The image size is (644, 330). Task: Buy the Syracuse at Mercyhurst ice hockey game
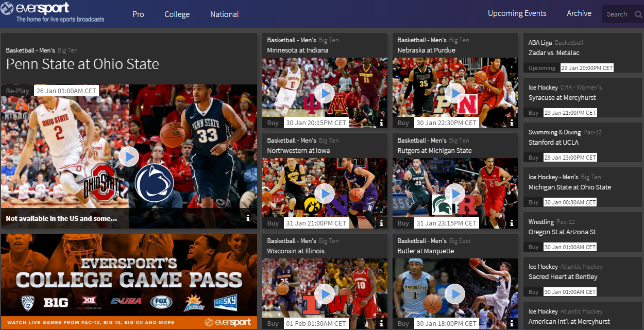click(x=533, y=113)
